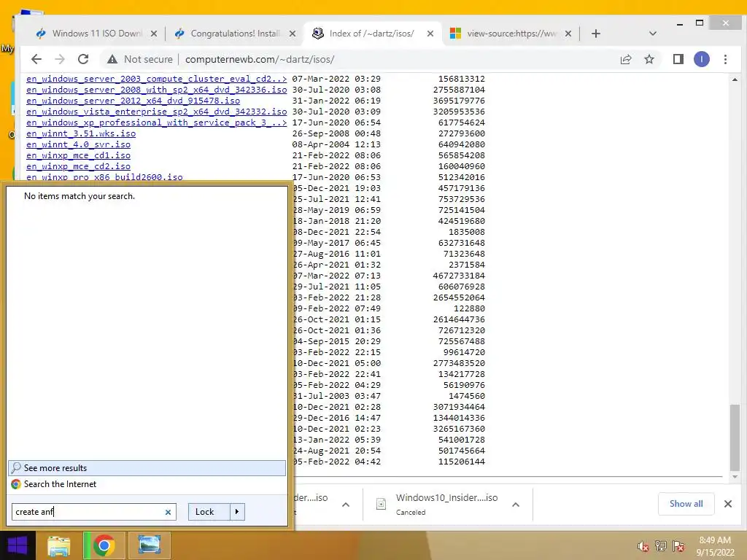Click Show all downloads
The image size is (747, 560).
[686, 504]
